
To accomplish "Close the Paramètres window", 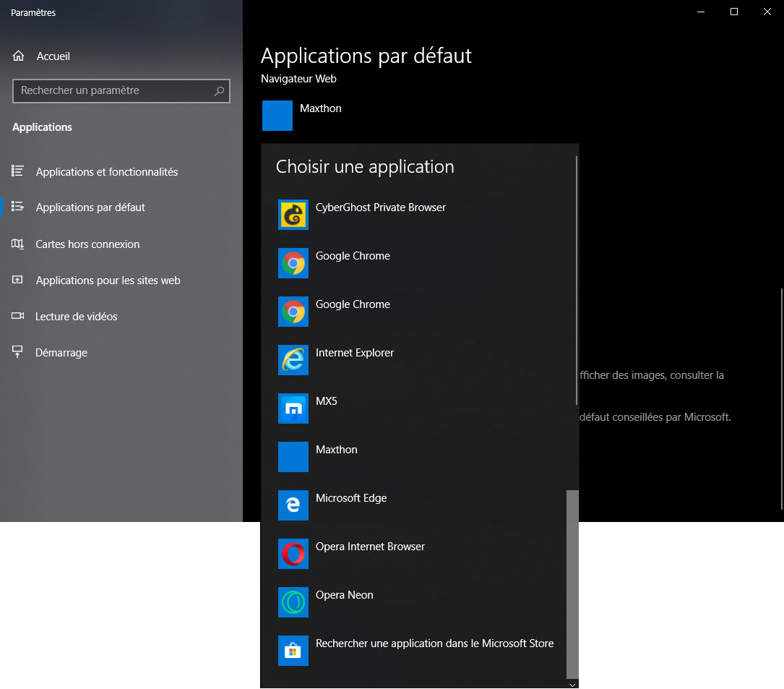I will pos(767,12).
